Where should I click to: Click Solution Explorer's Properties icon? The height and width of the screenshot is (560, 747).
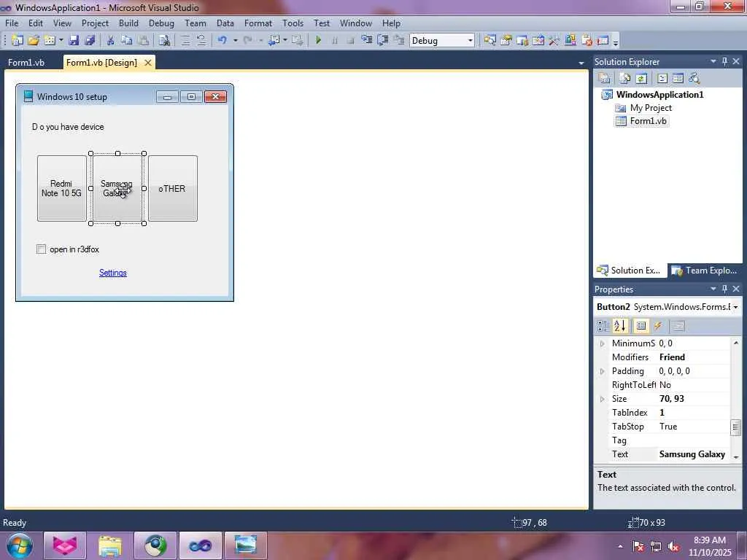click(605, 78)
